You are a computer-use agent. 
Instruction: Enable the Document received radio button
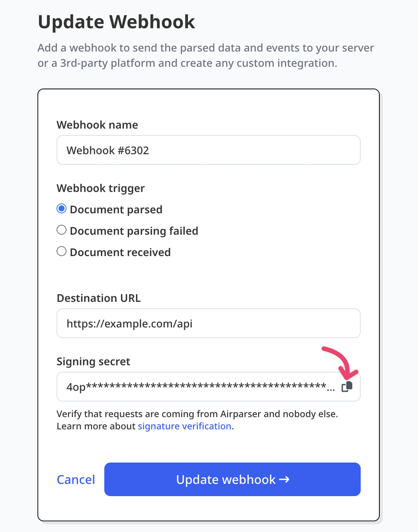coord(61,251)
